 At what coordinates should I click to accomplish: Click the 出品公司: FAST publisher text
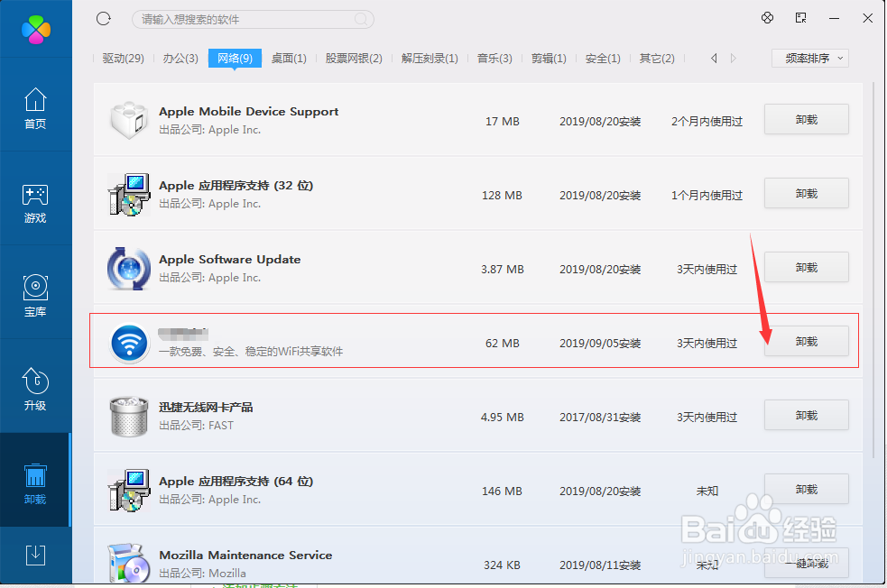click(x=196, y=425)
